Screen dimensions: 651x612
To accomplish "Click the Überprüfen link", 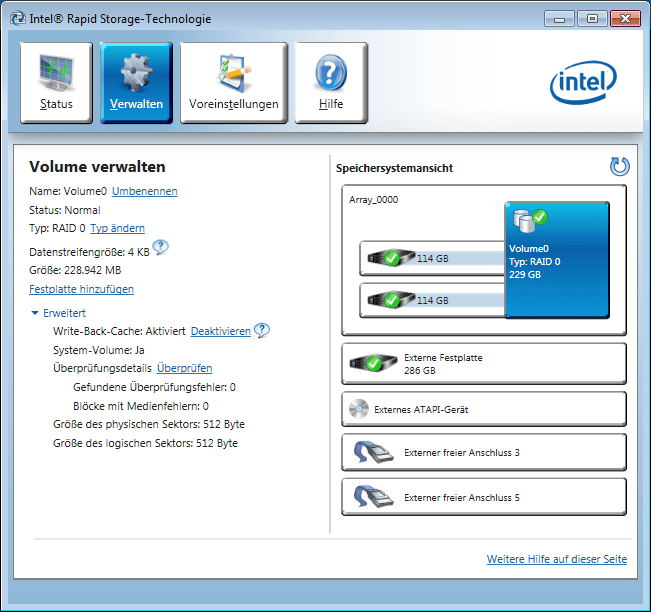I will click(184, 368).
